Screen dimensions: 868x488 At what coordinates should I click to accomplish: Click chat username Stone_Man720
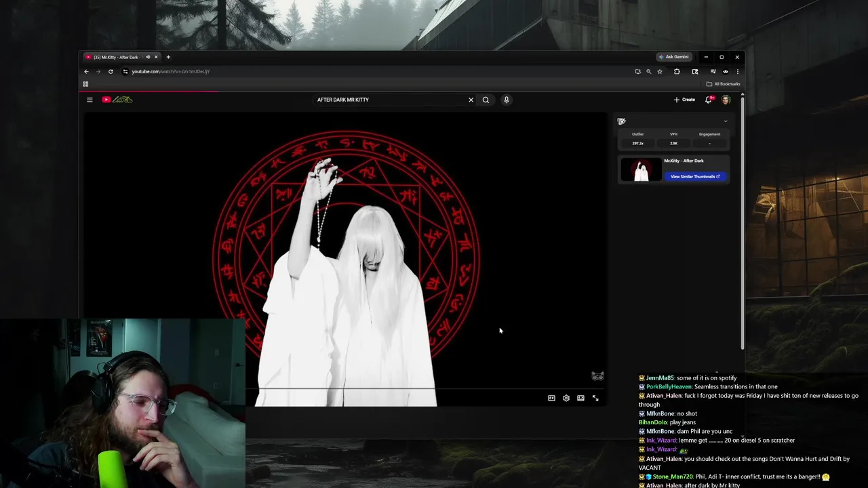(673, 477)
